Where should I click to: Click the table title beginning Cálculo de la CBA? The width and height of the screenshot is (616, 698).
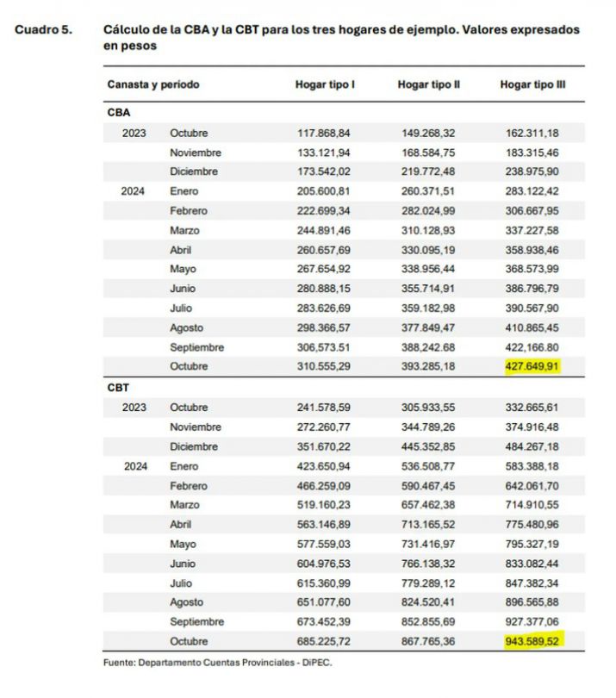coord(341,37)
